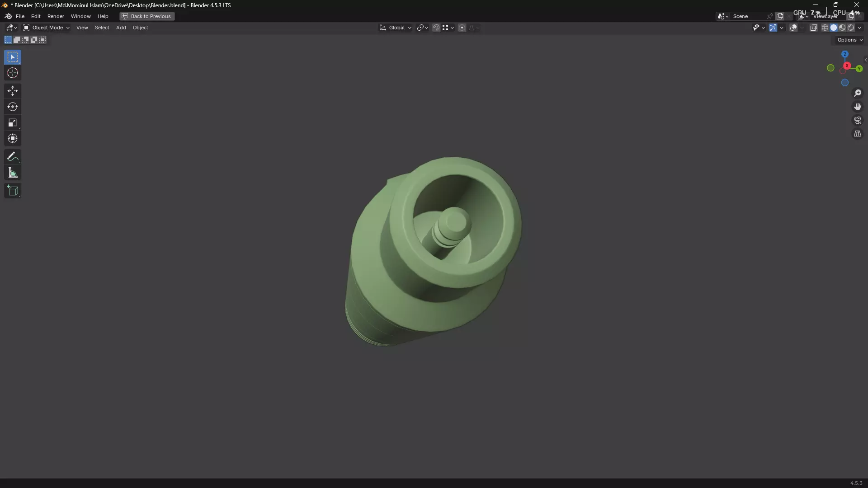Toggle X-ray display mode

coord(813,28)
